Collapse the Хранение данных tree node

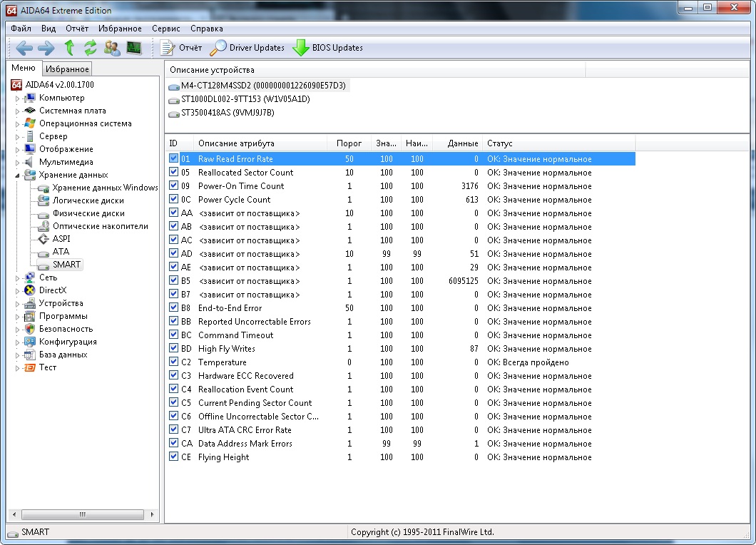click(18, 175)
